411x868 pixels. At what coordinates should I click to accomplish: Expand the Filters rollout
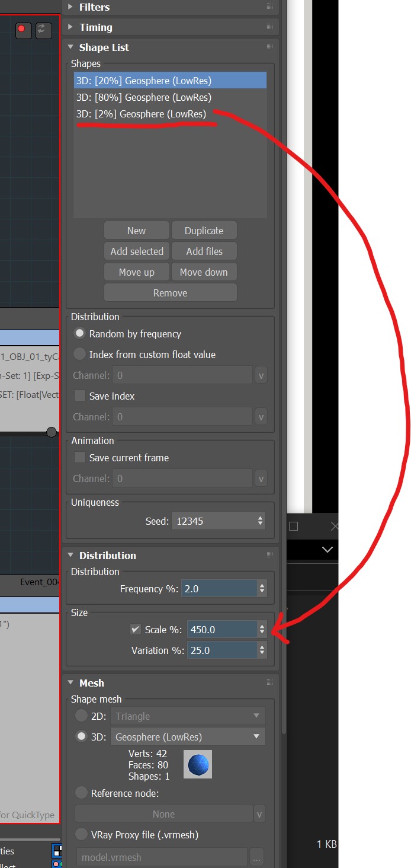[95, 7]
